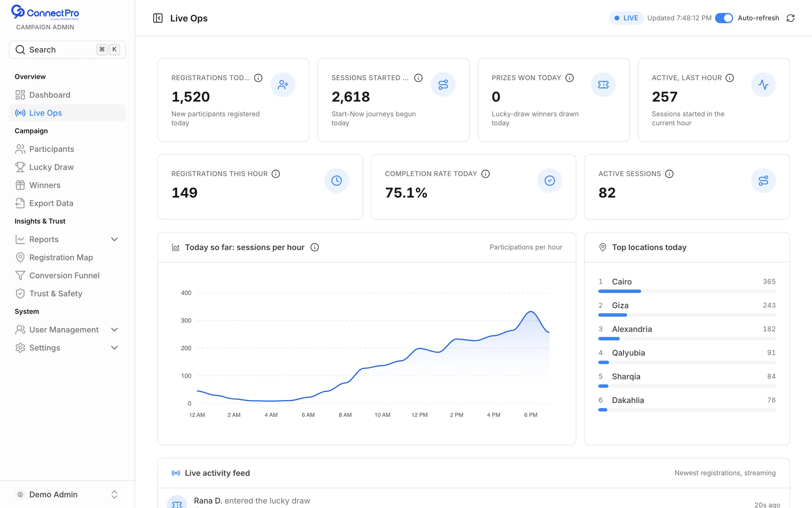Open the Dashboard page
Screen dimensions: 812x508
coord(67,95)
